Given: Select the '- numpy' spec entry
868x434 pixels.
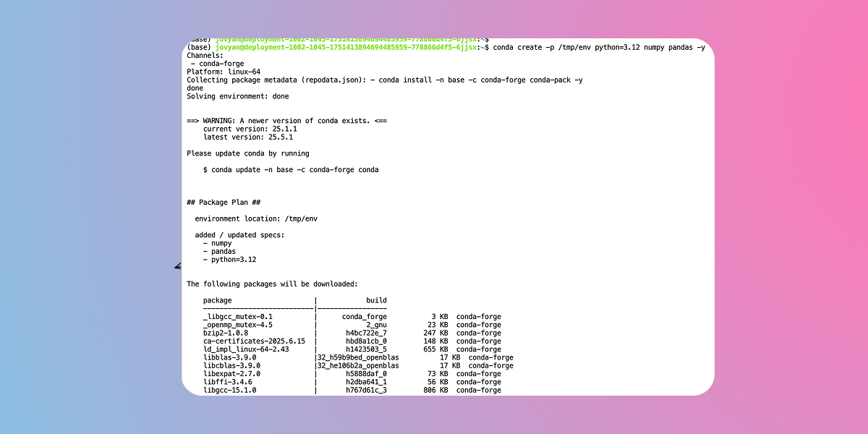Looking at the screenshot, I should pos(218,244).
